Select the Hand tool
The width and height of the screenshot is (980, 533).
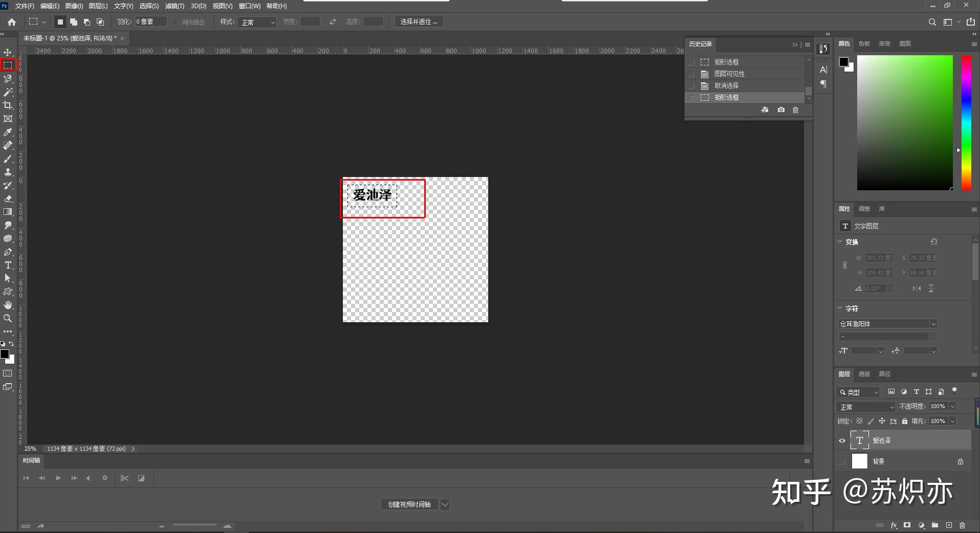point(8,305)
